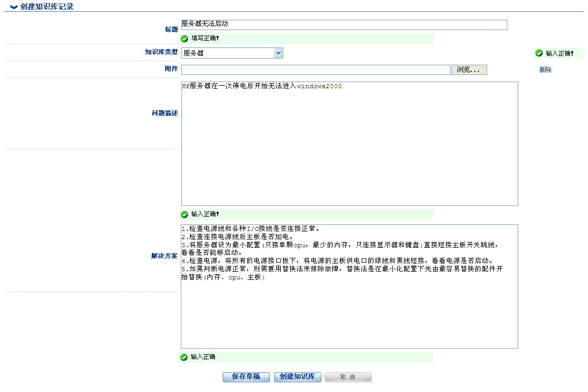Click inside the 问题描述 text area

click(349, 144)
